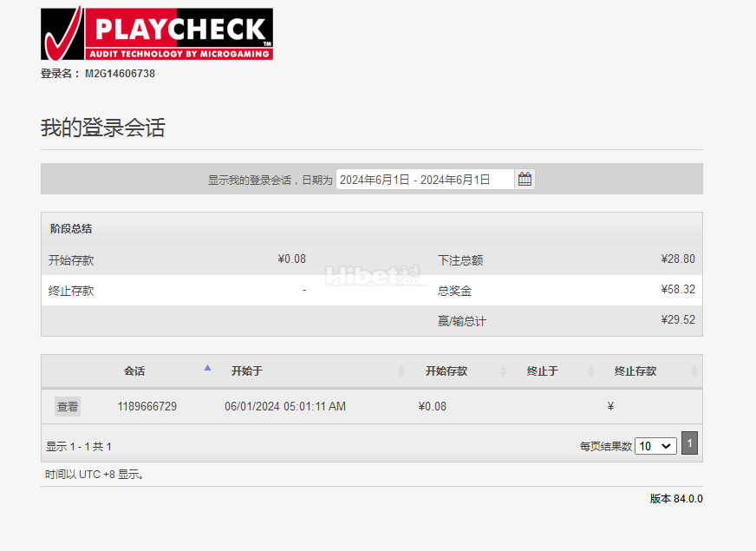The image size is (756, 551).
Task: Sort by the 会话 column ascending arrow
Action: click(207, 368)
